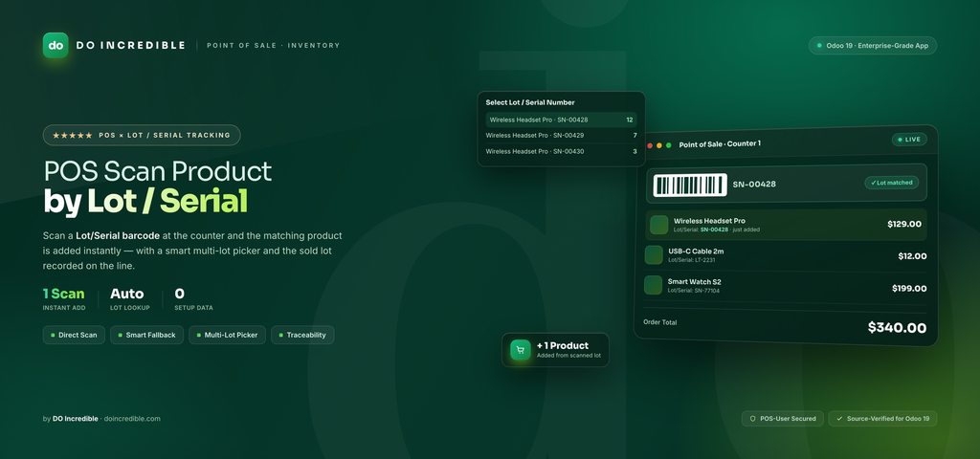The width and height of the screenshot is (980, 459).
Task: Click the Select Lot / Serial Number heading
Action: click(x=530, y=102)
